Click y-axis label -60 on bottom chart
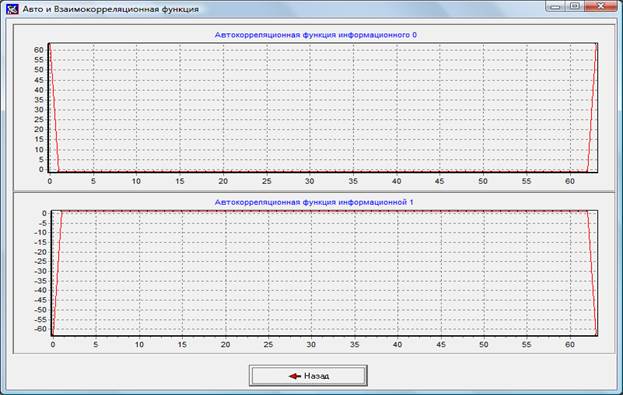The height and width of the screenshot is (395, 623). tap(41, 329)
